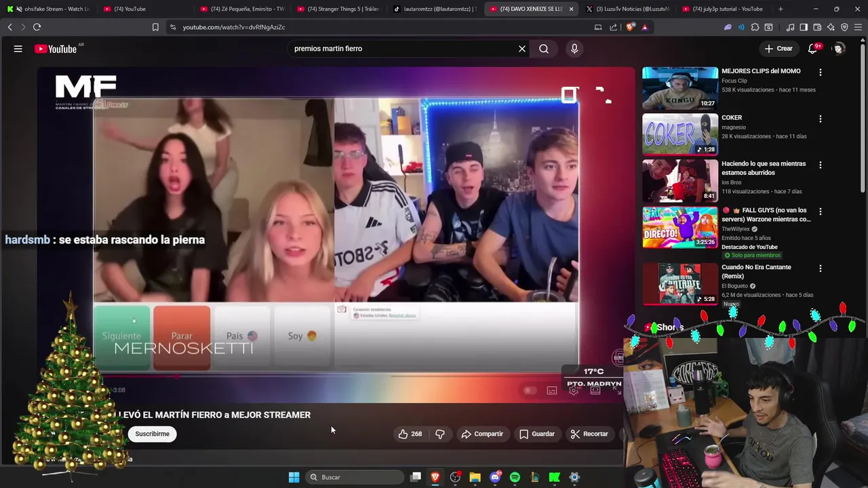Reload the current page
The width and height of the screenshot is (868, 488).
click(37, 27)
